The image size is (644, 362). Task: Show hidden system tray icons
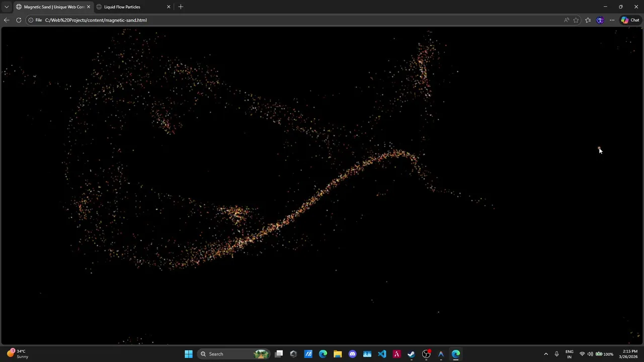pos(546,354)
